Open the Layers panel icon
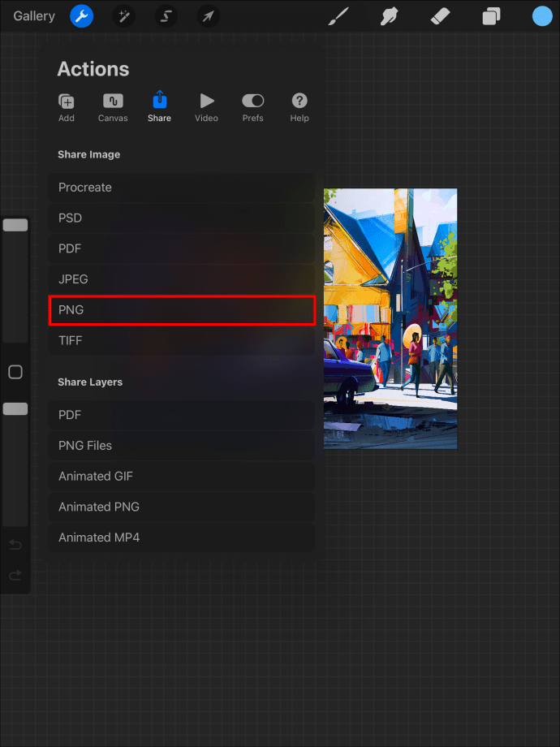 click(x=491, y=16)
